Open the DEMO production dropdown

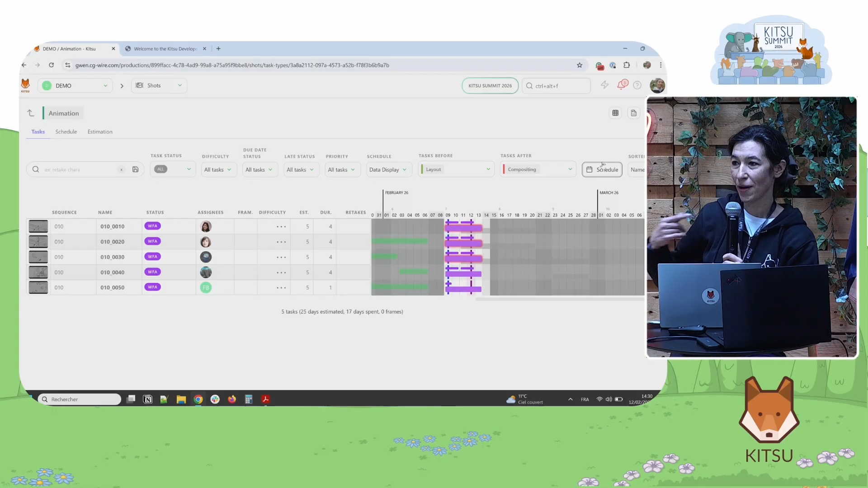click(75, 85)
